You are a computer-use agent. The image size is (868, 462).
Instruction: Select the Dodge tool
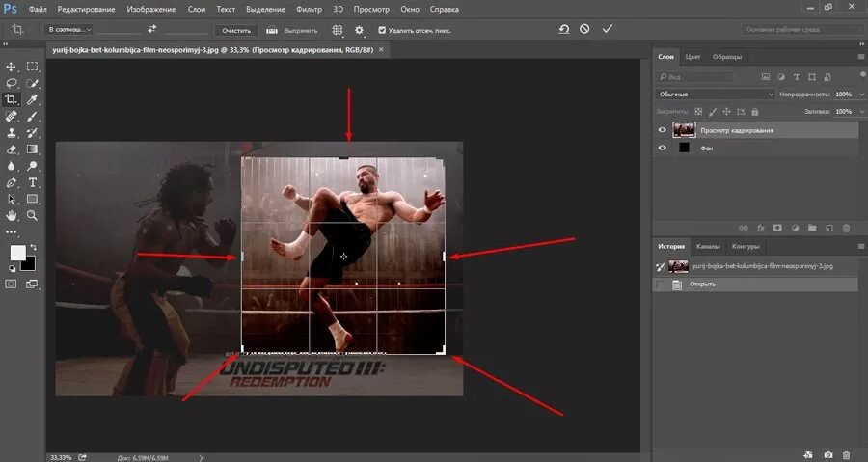[x=32, y=166]
